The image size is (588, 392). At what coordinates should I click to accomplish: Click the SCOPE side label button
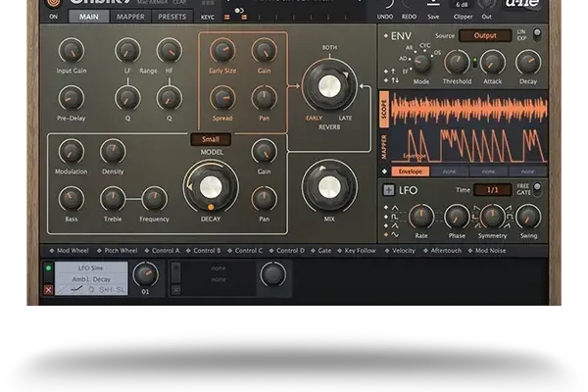(x=384, y=108)
